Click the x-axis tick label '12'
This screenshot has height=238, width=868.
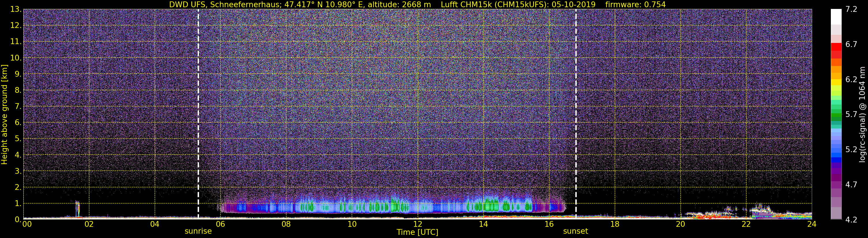[x=417, y=224]
